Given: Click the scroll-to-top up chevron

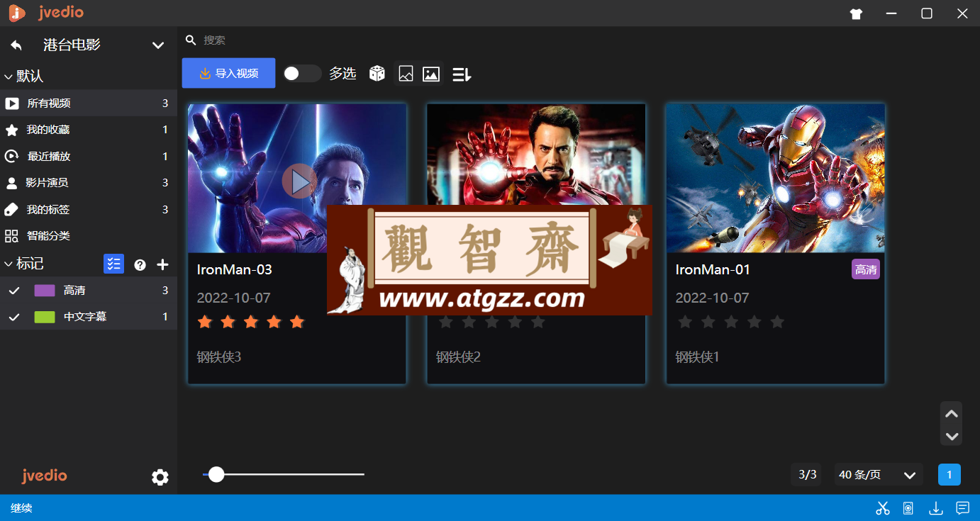Looking at the screenshot, I should [x=952, y=414].
